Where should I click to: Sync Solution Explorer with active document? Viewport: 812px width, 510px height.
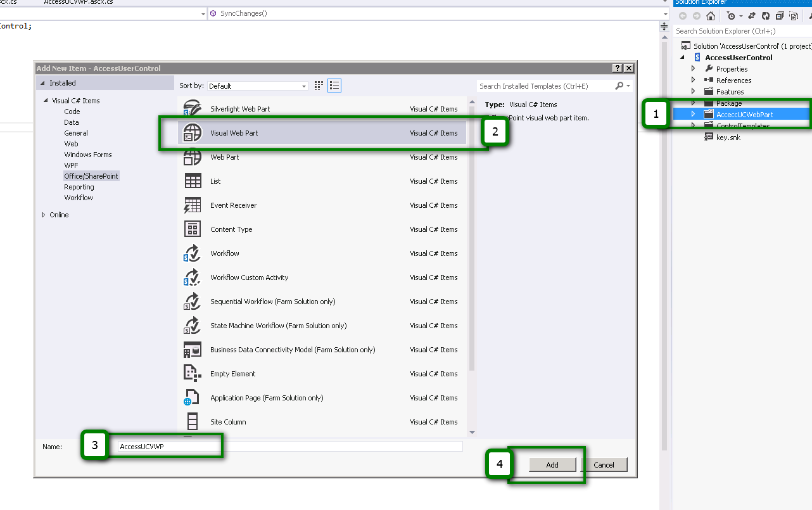tap(752, 16)
